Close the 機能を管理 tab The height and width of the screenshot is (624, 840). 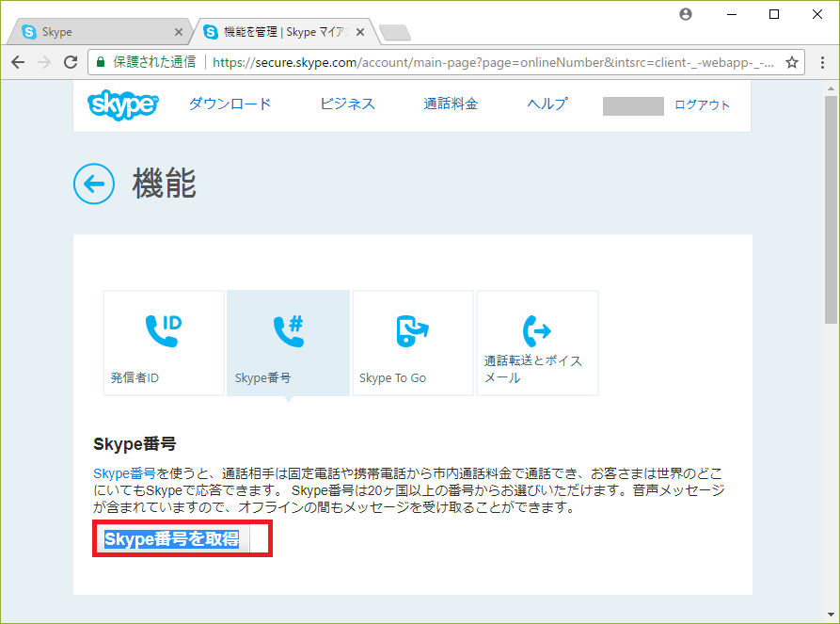pyautogui.click(x=360, y=32)
